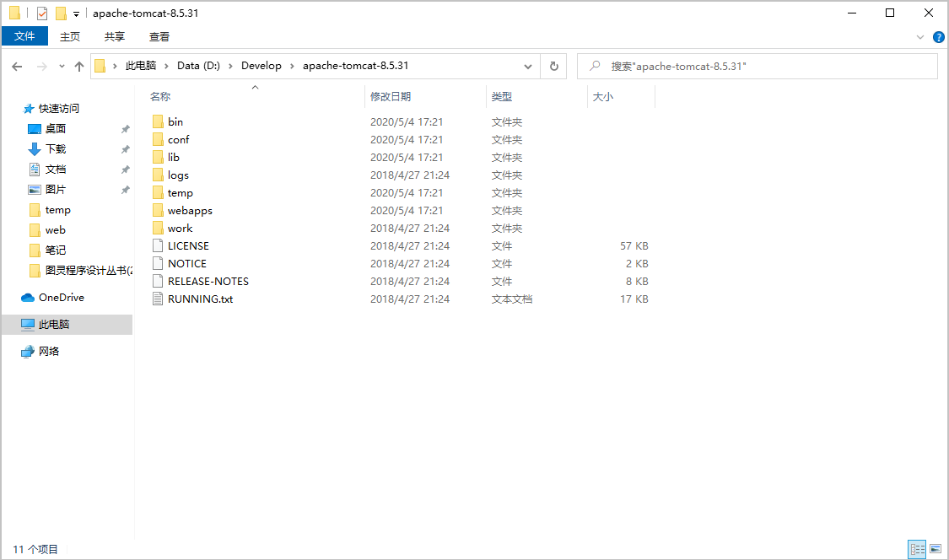
Task: Expand address bar history dropdown
Action: [x=528, y=67]
